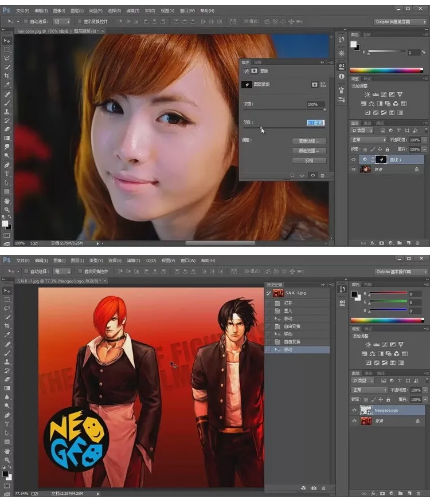The image size is (430, 504).
Task: Click the apply mask icon in Properties panel
Action: coord(302,175)
